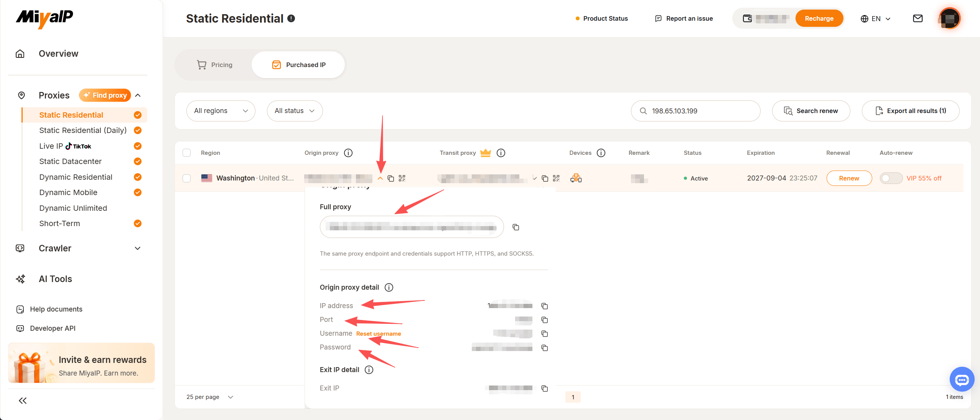Image resolution: width=980 pixels, height=420 pixels.
Task: Switch to the Pricing tab
Action: 215,65
